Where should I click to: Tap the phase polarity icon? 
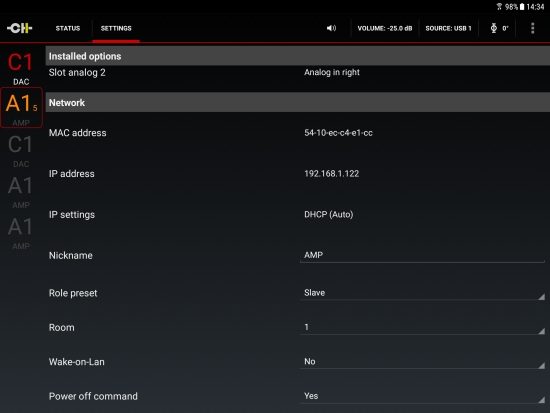tap(494, 28)
